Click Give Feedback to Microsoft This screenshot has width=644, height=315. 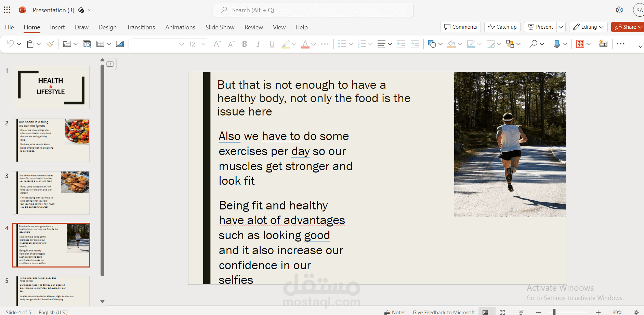click(444, 312)
